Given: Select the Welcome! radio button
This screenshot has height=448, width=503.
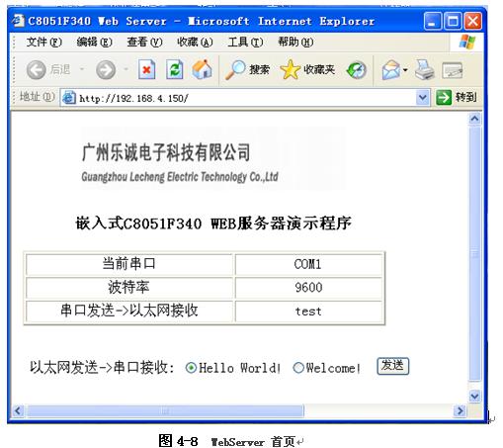Looking at the screenshot, I should 298,368.
